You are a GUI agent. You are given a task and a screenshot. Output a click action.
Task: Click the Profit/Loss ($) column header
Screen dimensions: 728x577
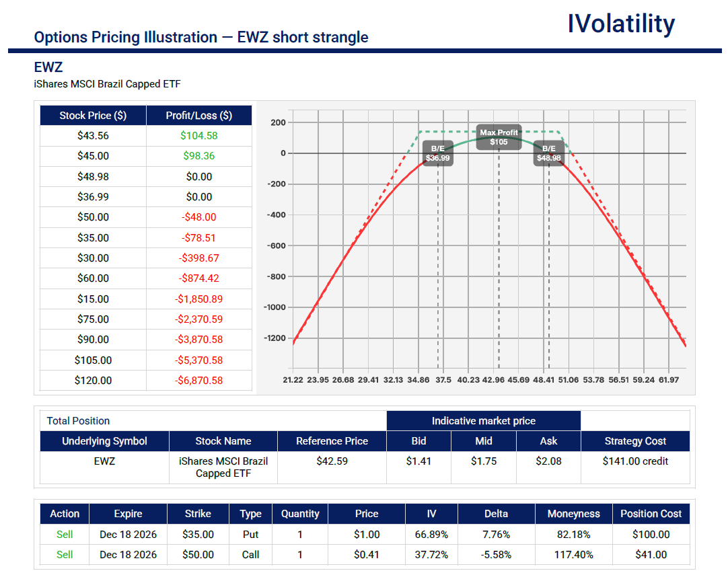pos(198,116)
